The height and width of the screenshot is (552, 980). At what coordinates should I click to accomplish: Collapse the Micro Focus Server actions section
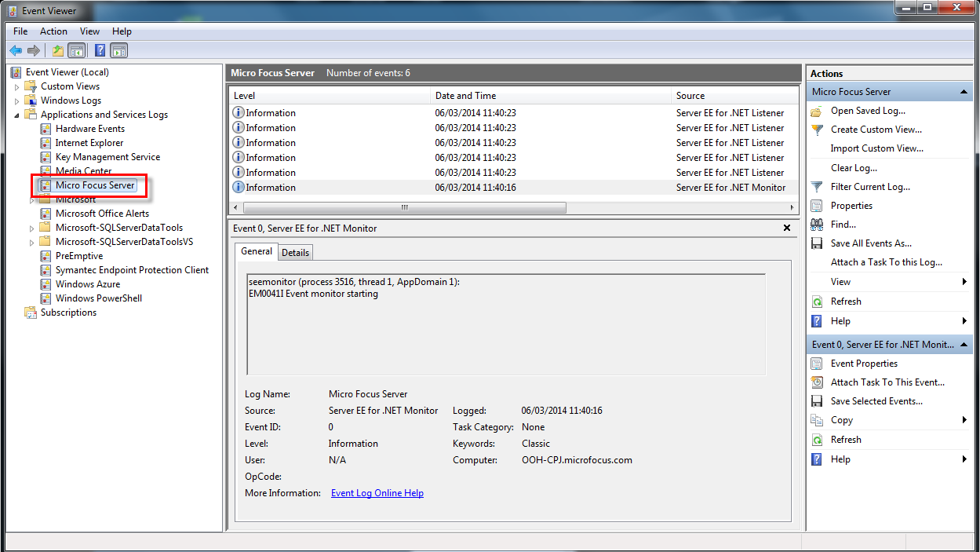(964, 92)
